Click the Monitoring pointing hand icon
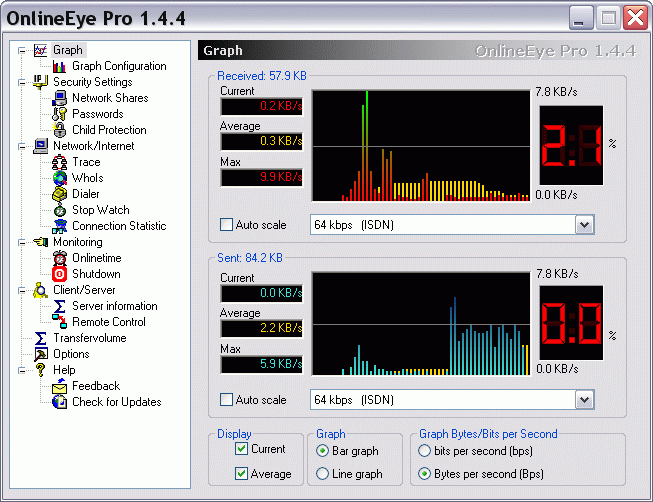The height and width of the screenshot is (502, 653). pos(40,242)
